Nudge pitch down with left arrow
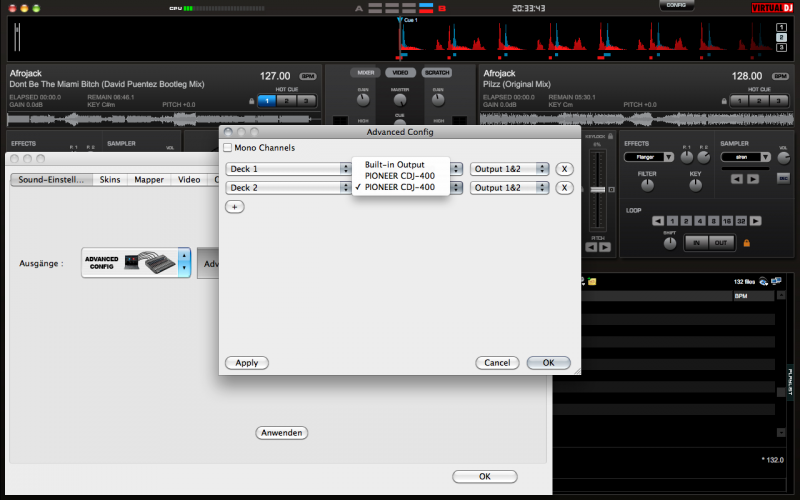The height and width of the screenshot is (500, 800). [x=591, y=247]
